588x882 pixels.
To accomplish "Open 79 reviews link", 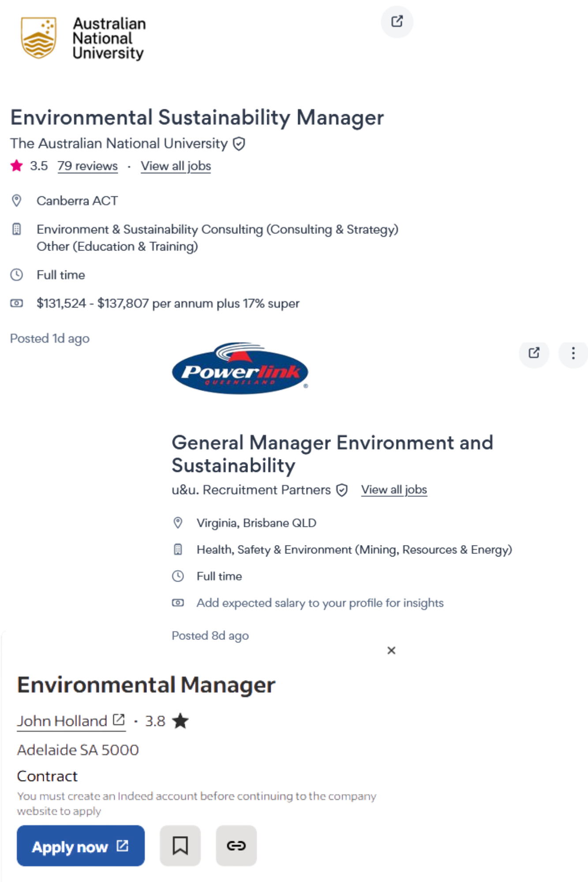I will pos(87,166).
